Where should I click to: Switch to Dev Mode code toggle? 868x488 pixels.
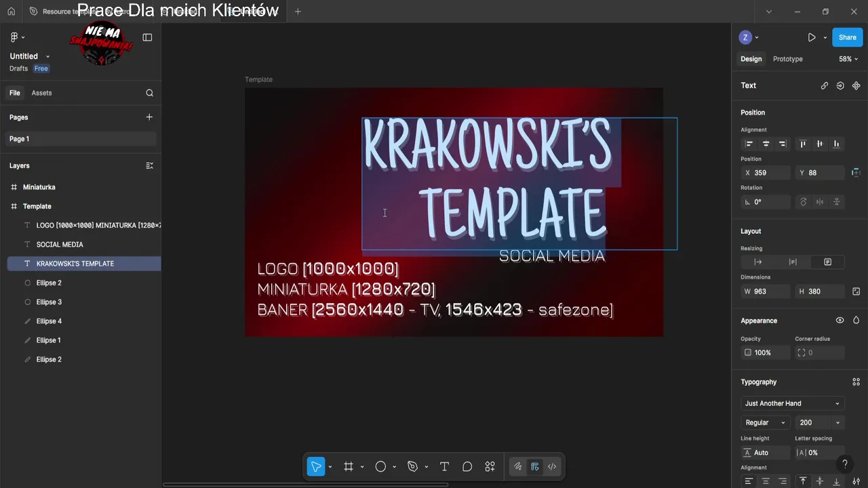pyautogui.click(x=552, y=466)
